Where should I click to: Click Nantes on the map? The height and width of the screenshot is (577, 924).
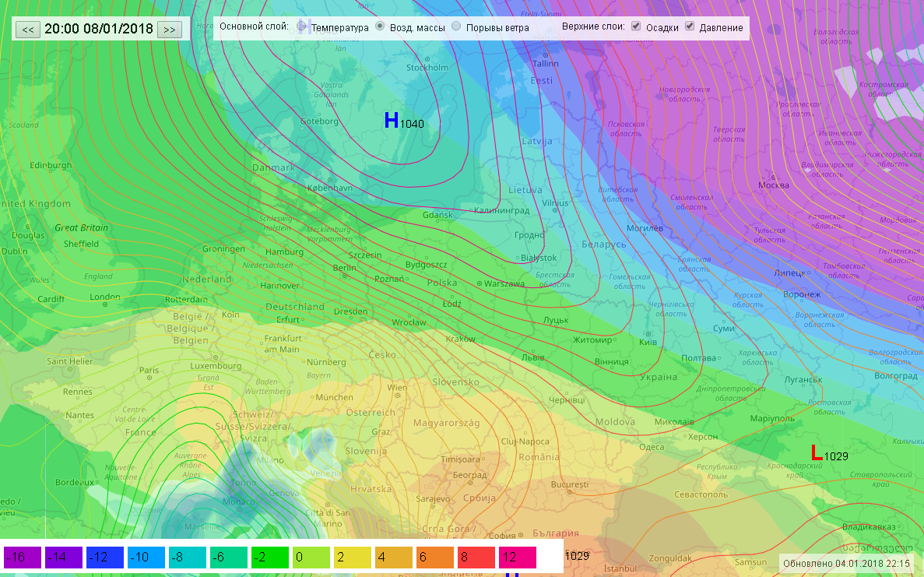point(79,415)
